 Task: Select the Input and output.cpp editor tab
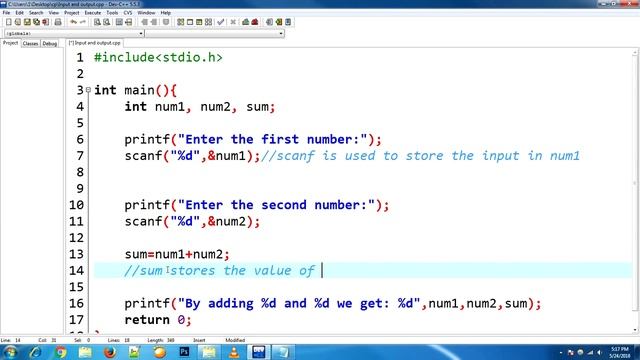[x=94, y=43]
